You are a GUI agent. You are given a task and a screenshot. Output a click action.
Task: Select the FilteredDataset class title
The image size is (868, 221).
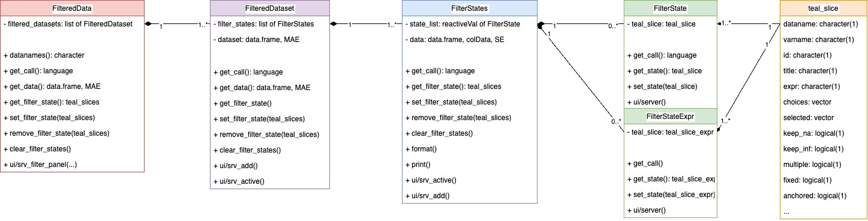tap(270, 8)
